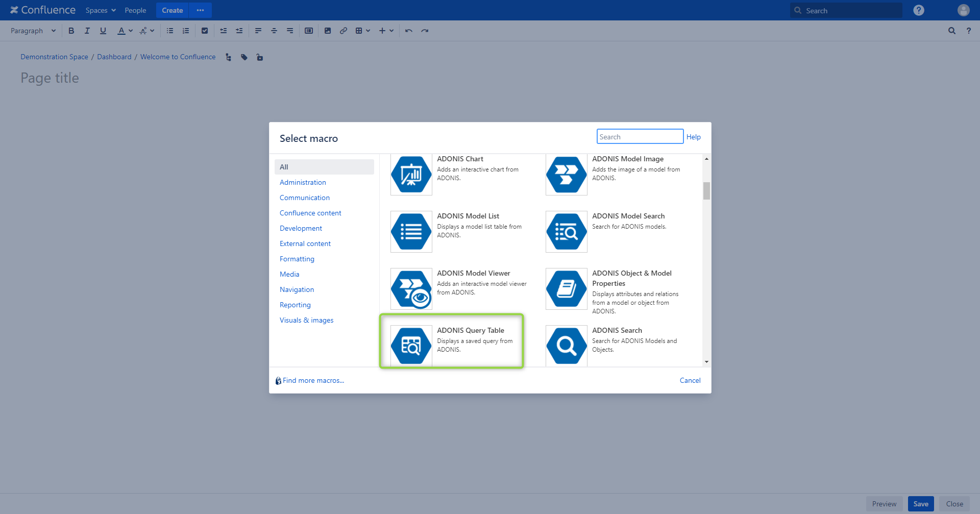This screenshot has height=514, width=980.
Task: Select the Communication category
Action: [x=305, y=198]
